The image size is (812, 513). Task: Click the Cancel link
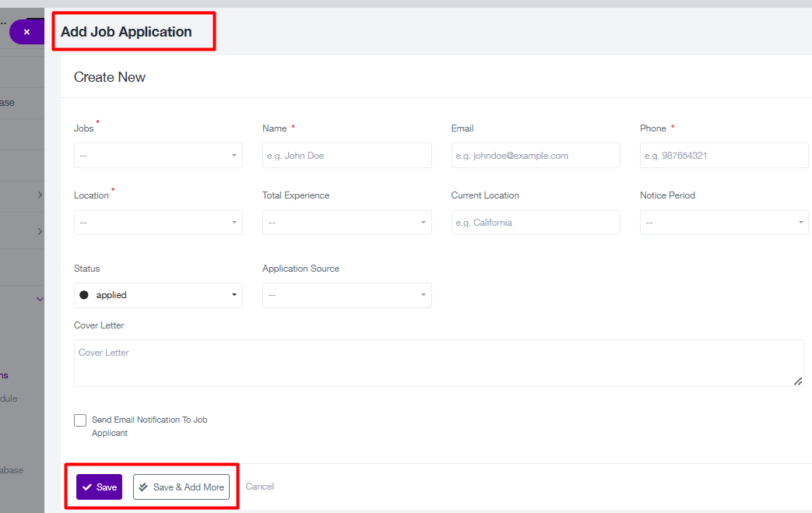259,487
